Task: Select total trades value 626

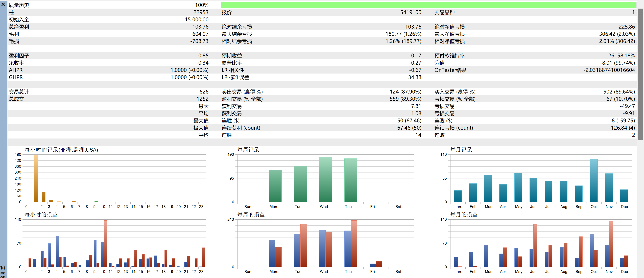Action: tap(204, 92)
